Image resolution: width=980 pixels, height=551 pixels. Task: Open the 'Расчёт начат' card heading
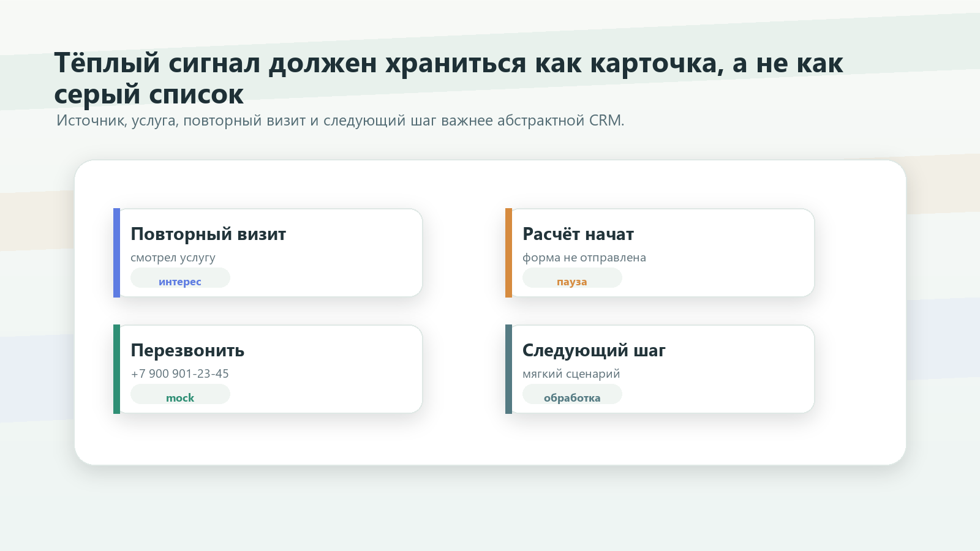click(x=578, y=234)
